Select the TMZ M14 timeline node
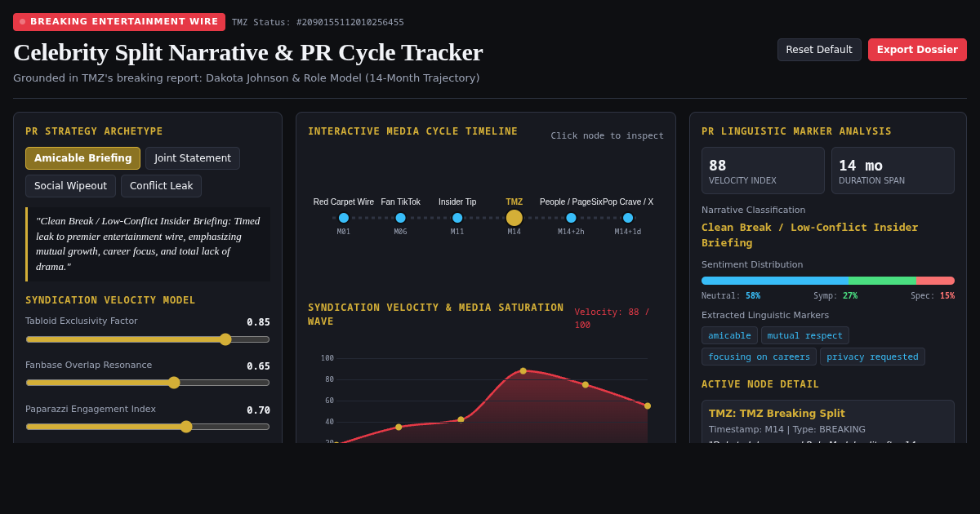Image resolution: width=980 pixels, height=514 pixels. (x=514, y=218)
